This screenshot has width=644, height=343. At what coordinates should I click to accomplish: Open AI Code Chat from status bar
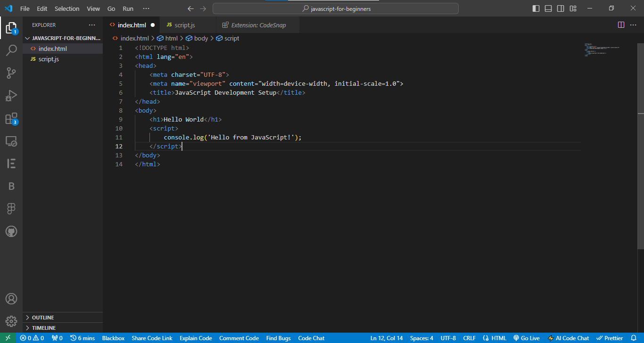(x=568, y=338)
